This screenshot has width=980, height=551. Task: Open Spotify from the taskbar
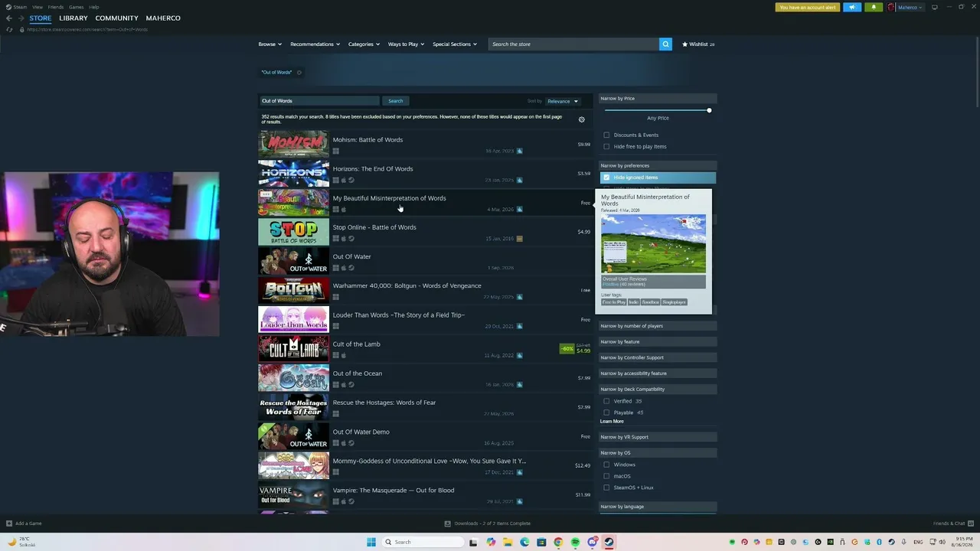pyautogui.click(x=575, y=542)
